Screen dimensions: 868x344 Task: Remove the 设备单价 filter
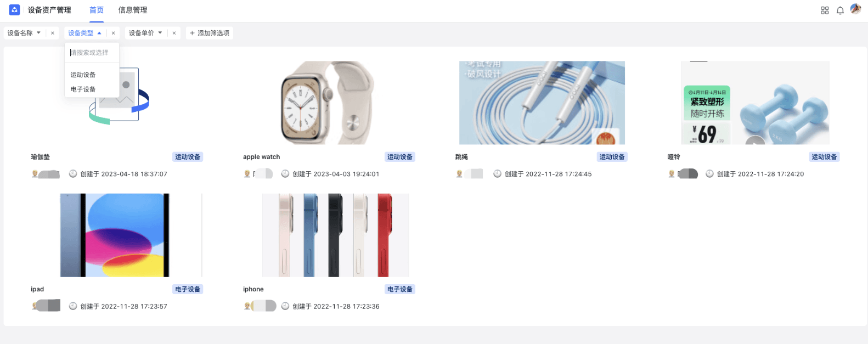[174, 33]
